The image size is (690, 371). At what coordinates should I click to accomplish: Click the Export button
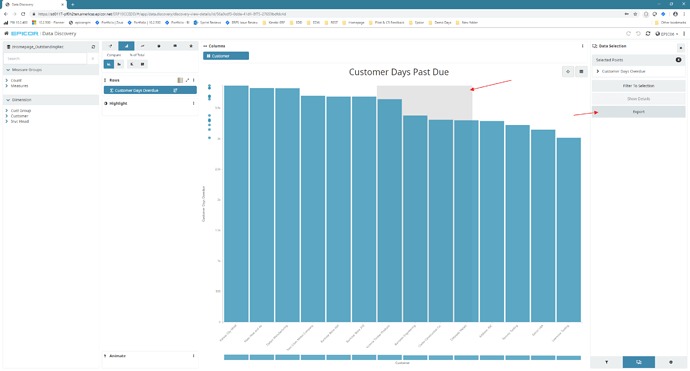point(639,112)
